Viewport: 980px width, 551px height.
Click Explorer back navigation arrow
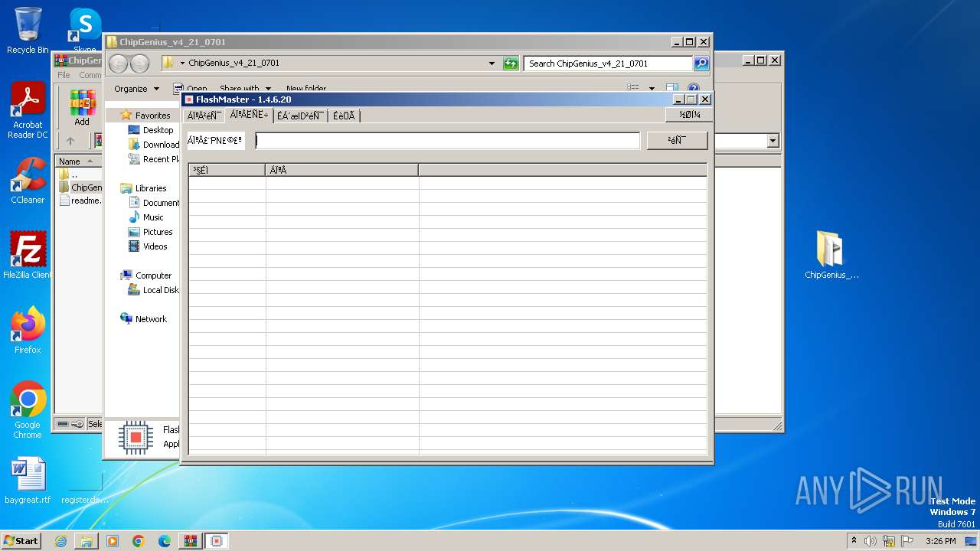pyautogui.click(x=118, y=64)
